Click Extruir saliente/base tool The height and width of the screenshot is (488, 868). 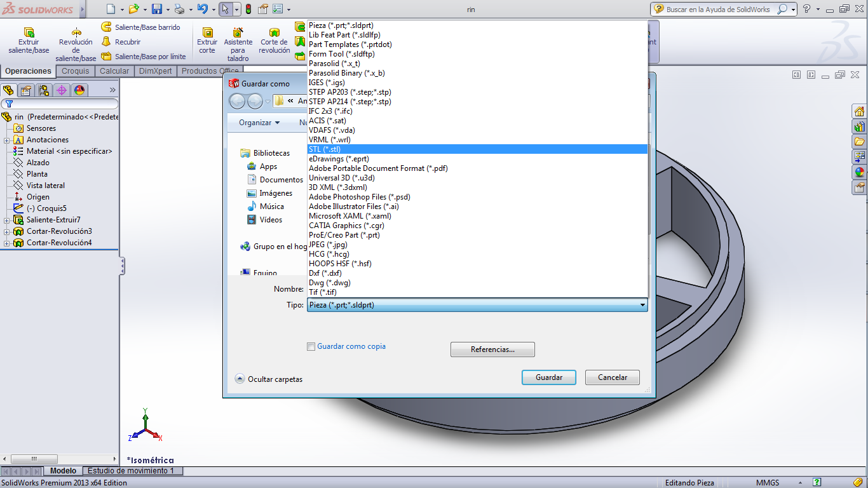(x=29, y=41)
